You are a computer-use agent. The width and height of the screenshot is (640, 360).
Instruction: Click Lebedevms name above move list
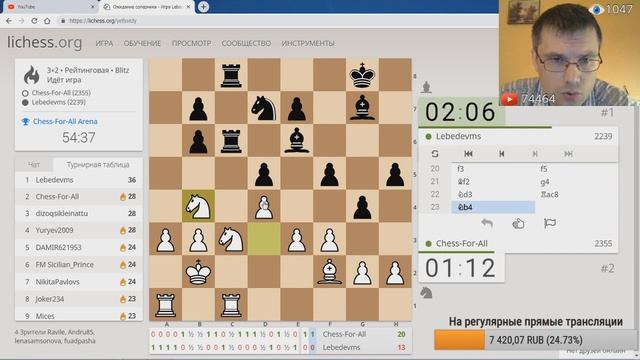[x=458, y=136]
